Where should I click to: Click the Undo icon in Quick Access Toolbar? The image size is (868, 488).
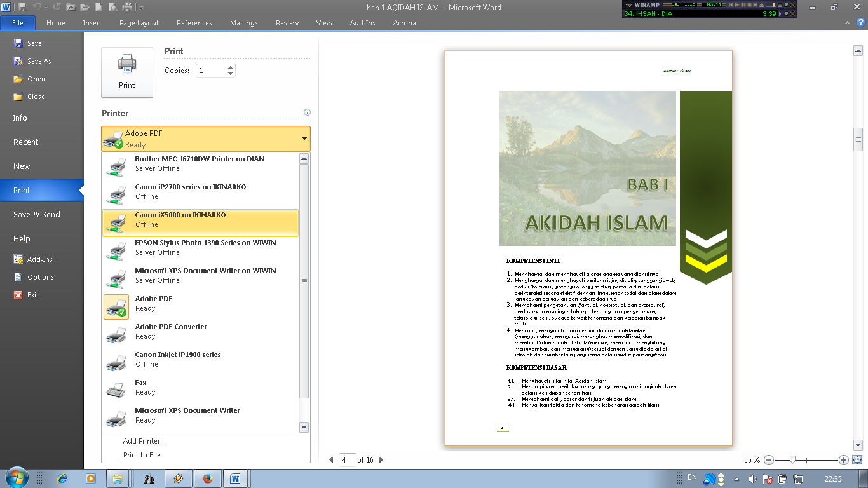pyautogui.click(x=37, y=8)
